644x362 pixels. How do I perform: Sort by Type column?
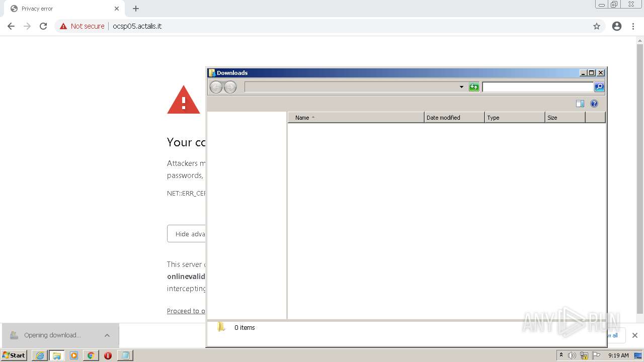[515, 118]
